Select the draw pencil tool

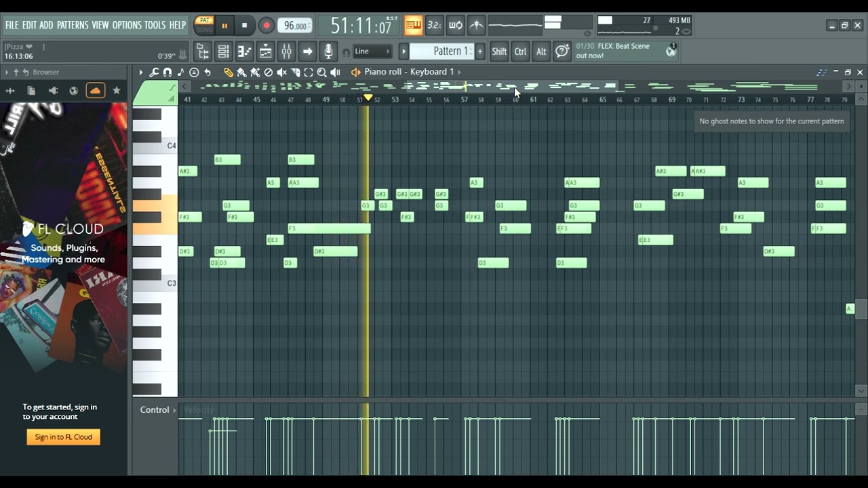[229, 72]
